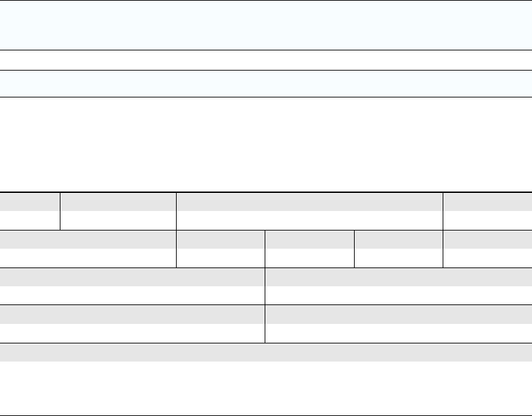Click the thin white band under the header

tap(266, 60)
